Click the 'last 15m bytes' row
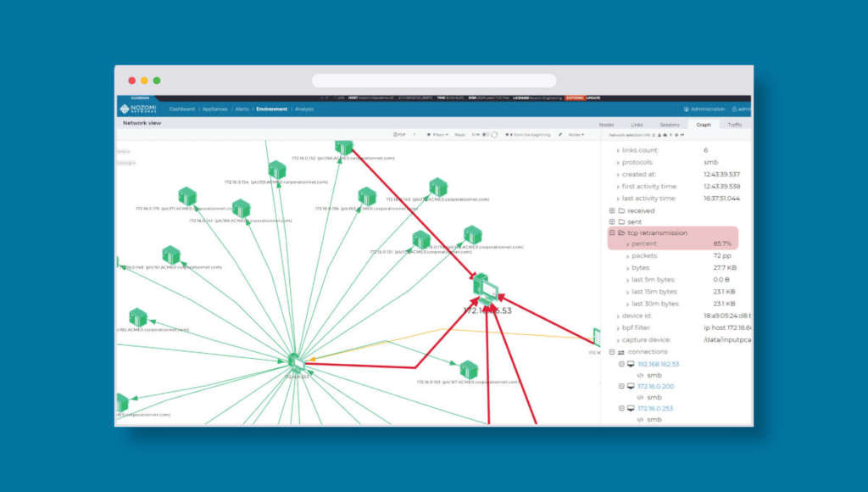This screenshot has height=492, width=868. 679,292
